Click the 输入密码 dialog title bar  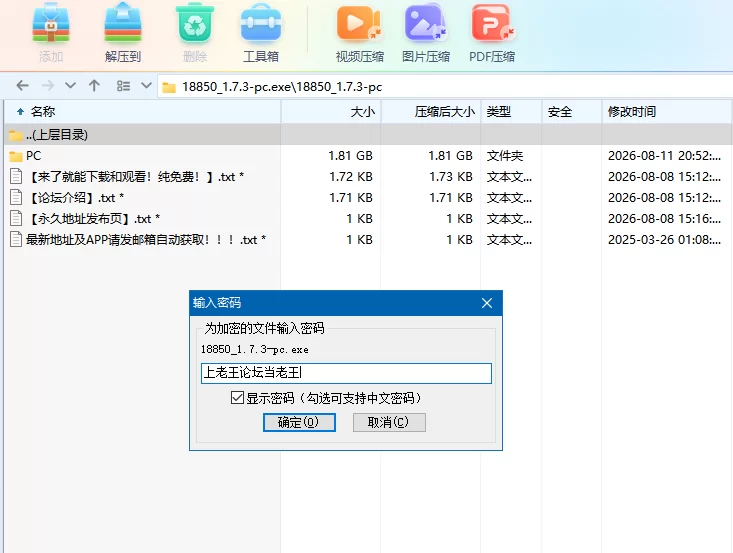pos(346,303)
